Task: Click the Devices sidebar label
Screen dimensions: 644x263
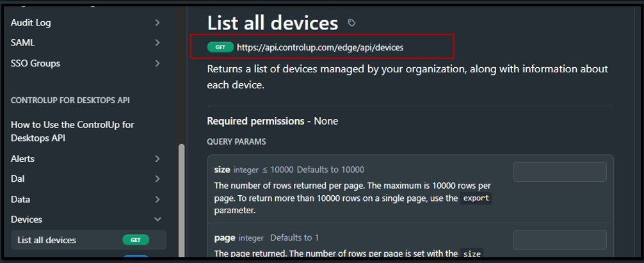Action: [26, 219]
